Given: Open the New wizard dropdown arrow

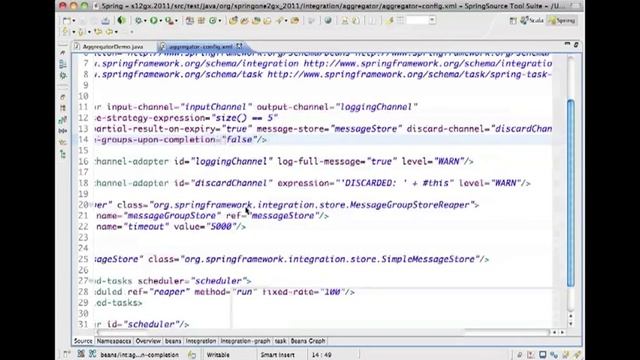Looking at the screenshot, I should tap(73, 21).
